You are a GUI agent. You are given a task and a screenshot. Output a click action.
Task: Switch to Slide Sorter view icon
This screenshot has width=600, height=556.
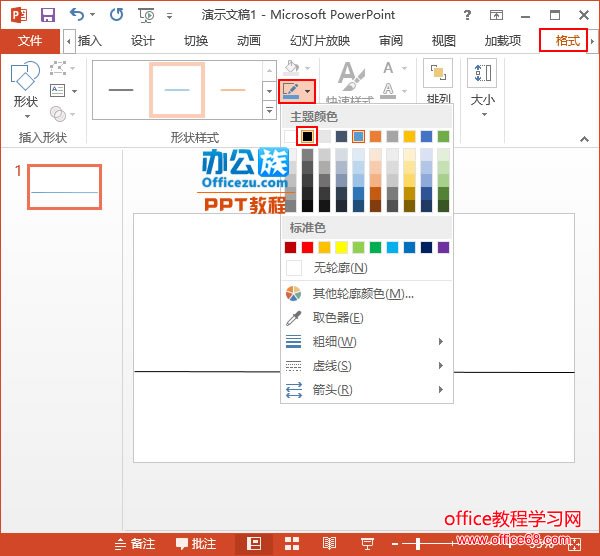point(292,544)
